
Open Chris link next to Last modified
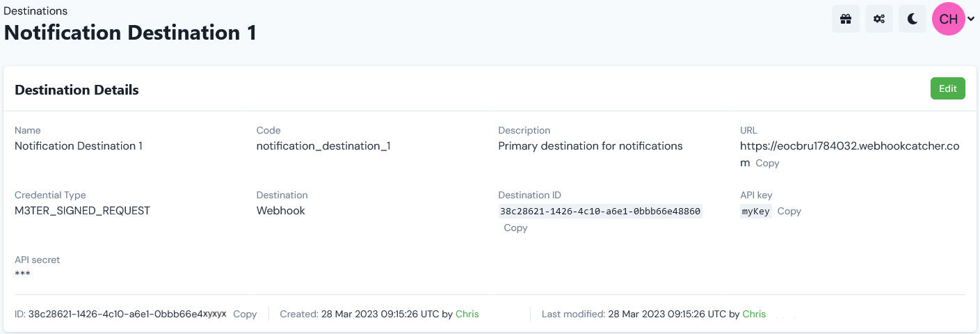754,314
